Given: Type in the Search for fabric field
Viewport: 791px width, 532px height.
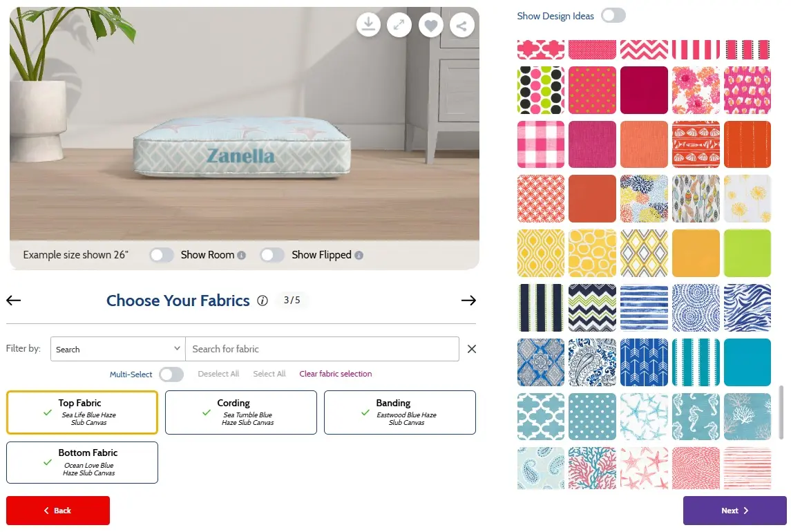Looking at the screenshot, I should (322, 350).
